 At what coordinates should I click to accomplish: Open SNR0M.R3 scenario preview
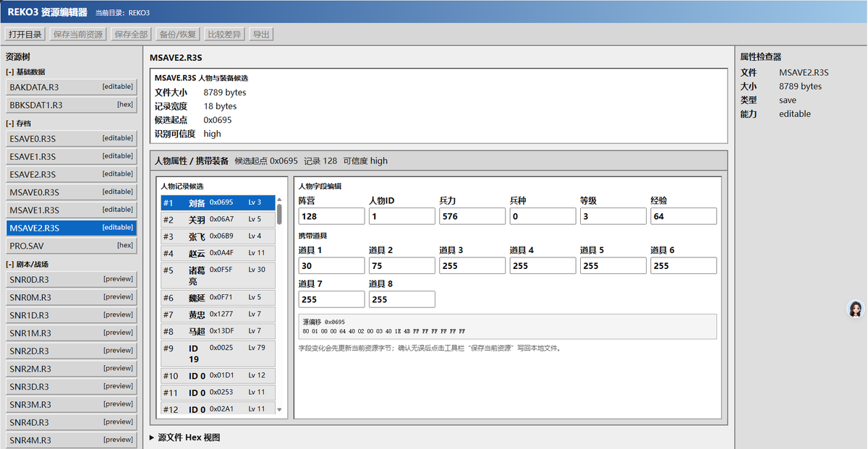[71, 297]
